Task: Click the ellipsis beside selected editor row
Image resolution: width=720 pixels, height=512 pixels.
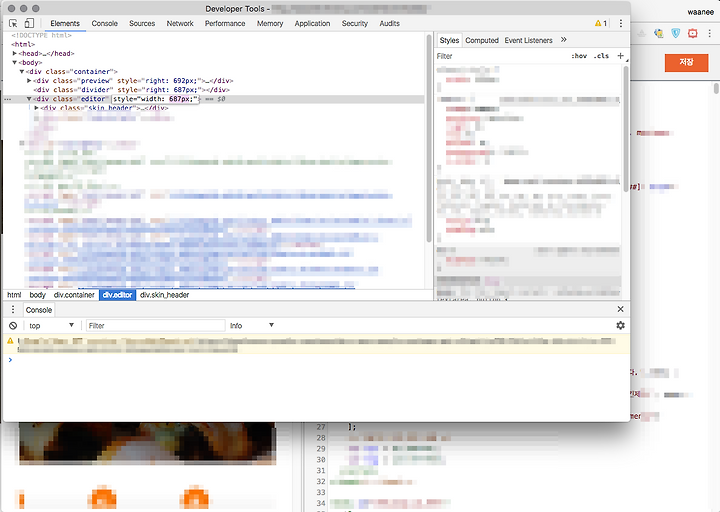Action: click(7, 99)
